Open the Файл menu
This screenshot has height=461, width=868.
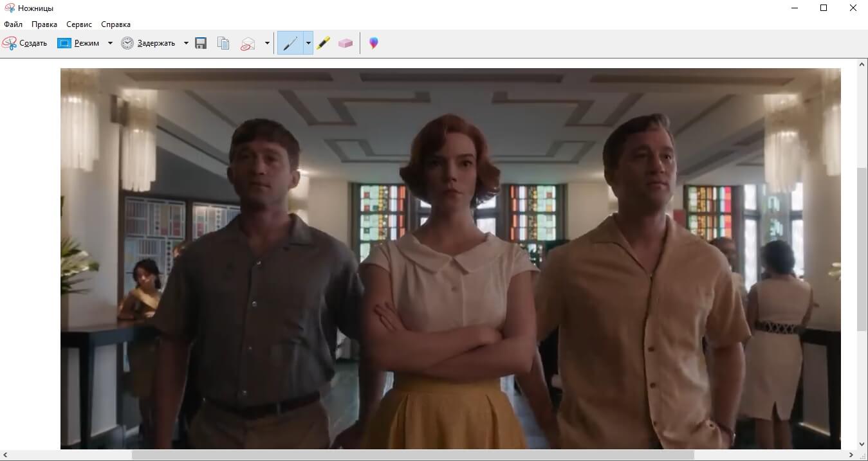click(x=13, y=24)
